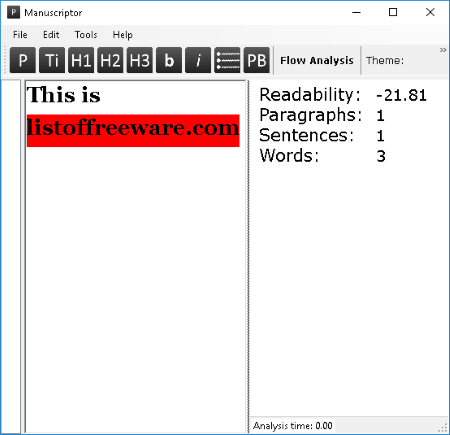This screenshot has width=450, height=435.
Task: Open the File menu
Action: [20, 35]
